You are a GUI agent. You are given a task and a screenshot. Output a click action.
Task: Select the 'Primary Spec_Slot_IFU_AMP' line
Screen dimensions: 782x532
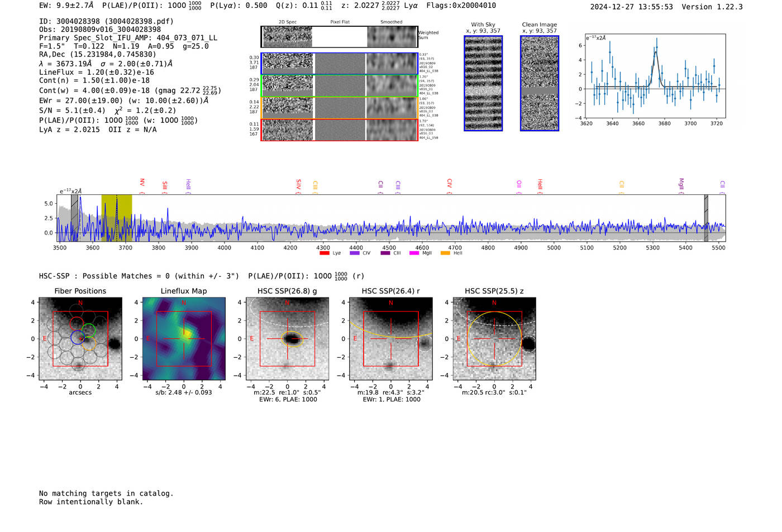tap(128, 38)
